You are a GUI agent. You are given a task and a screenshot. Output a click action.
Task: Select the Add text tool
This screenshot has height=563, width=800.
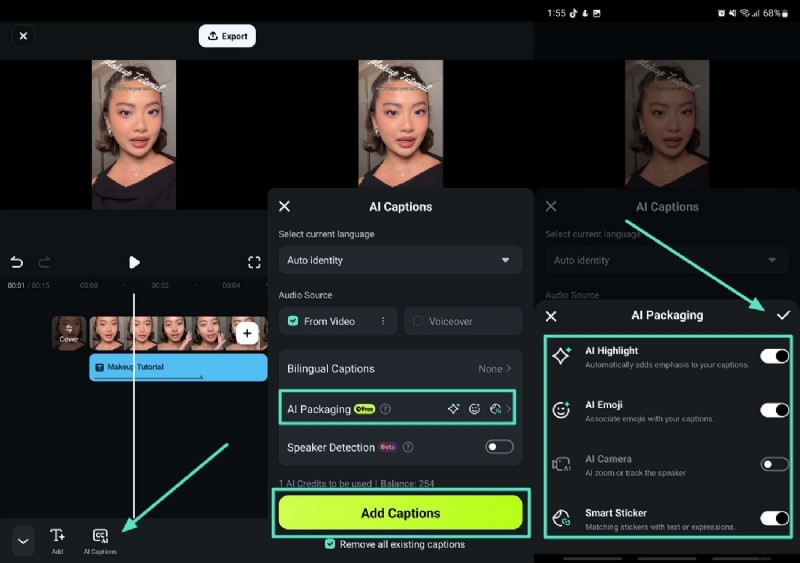[57, 537]
